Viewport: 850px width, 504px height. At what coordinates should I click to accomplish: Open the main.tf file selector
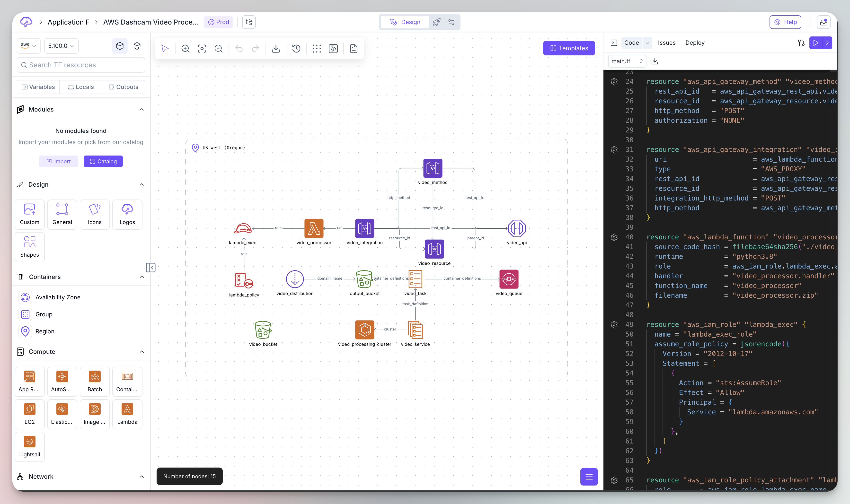627,61
